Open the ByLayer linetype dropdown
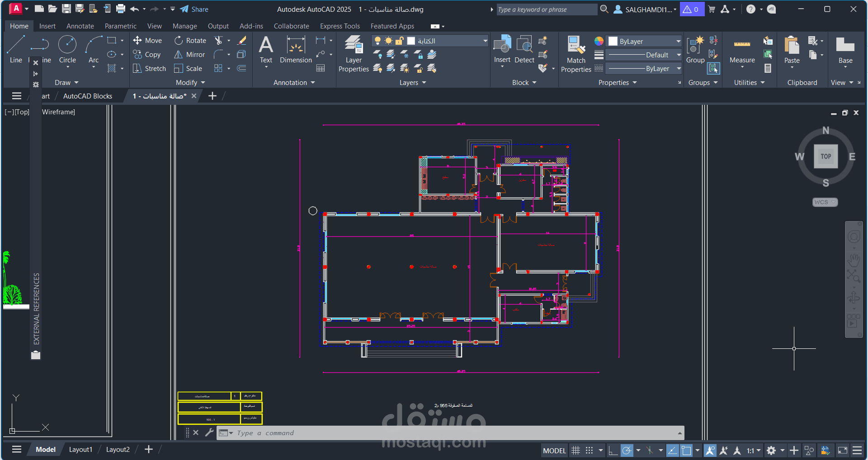Viewport: 868px width, 460px height. [644, 69]
